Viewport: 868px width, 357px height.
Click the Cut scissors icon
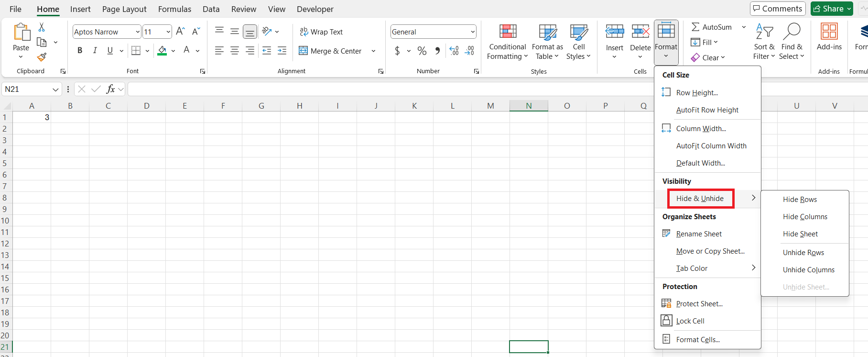click(x=42, y=27)
